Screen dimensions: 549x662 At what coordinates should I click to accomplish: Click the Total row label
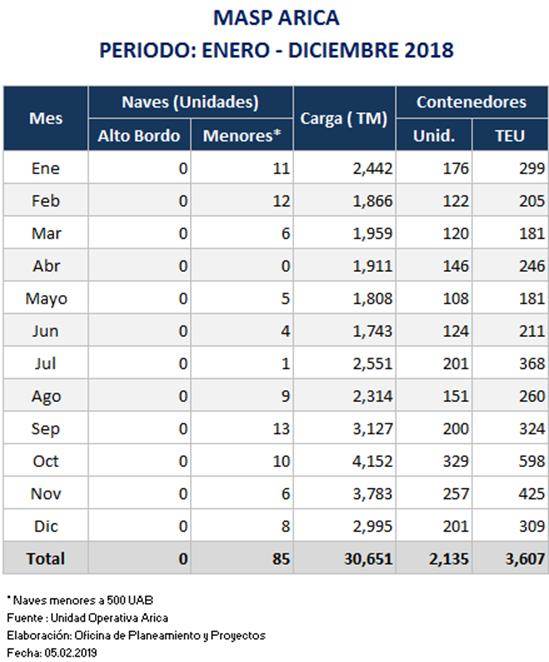[x=46, y=559]
